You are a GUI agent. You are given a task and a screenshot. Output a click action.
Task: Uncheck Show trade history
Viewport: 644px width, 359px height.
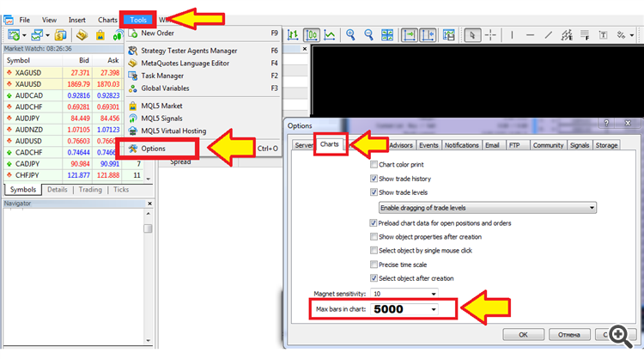374,179
